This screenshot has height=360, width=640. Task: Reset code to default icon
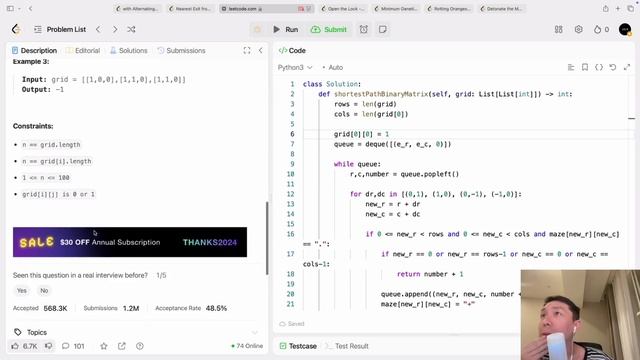613,67
